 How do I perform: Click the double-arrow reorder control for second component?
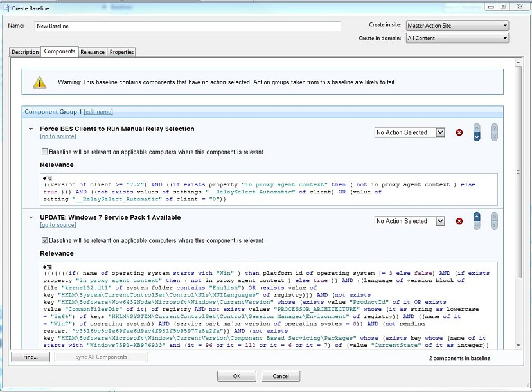[493, 221]
